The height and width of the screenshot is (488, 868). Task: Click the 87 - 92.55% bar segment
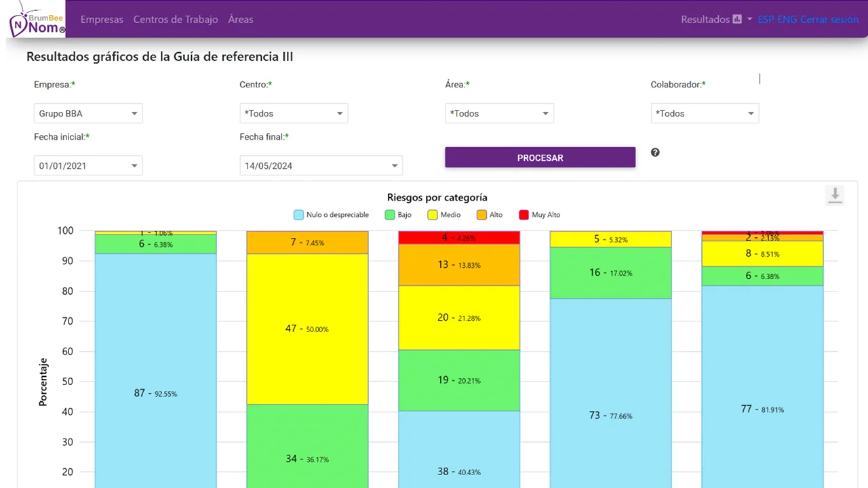click(155, 370)
